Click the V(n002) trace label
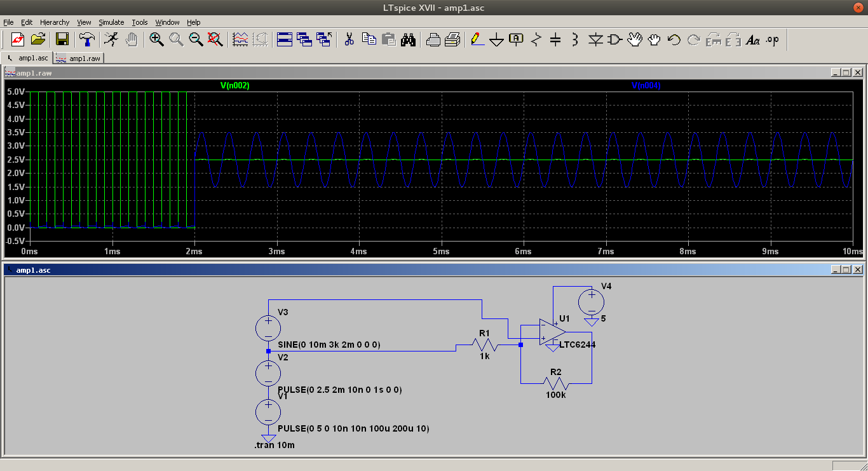868x471 pixels. click(234, 85)
